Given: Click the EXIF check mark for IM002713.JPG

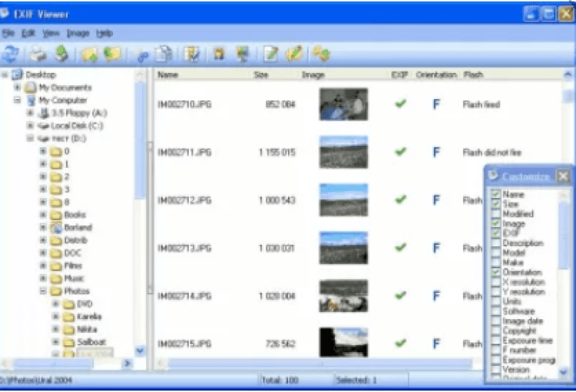Looking at the screenshot, I should tap(400, 248).
